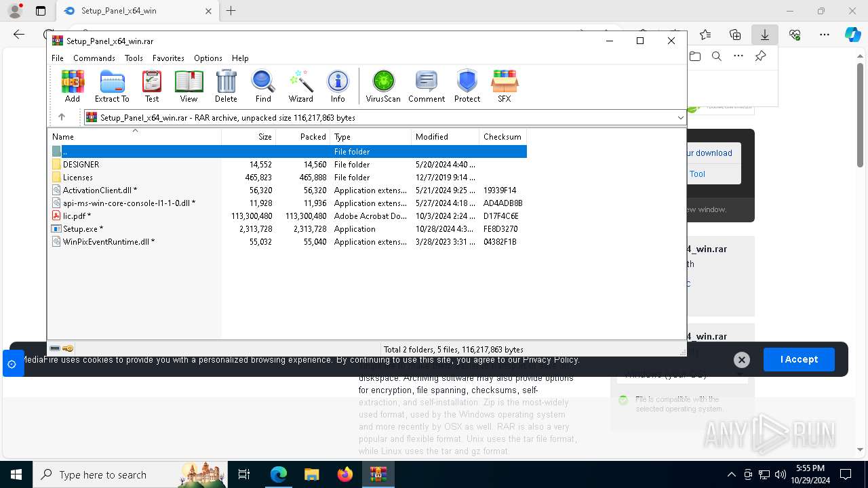
Task: Expand the archive path dropdown
Action: point(680,118)
